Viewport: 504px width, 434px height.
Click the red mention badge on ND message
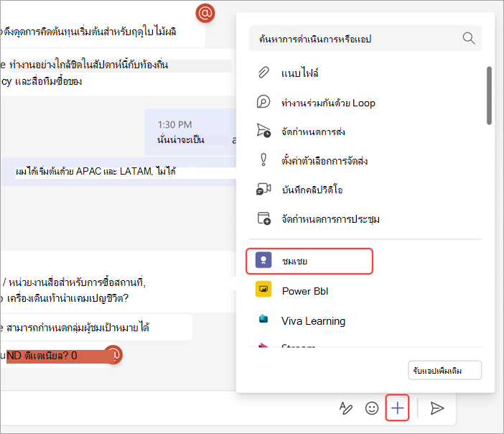(x=113, y=354)
